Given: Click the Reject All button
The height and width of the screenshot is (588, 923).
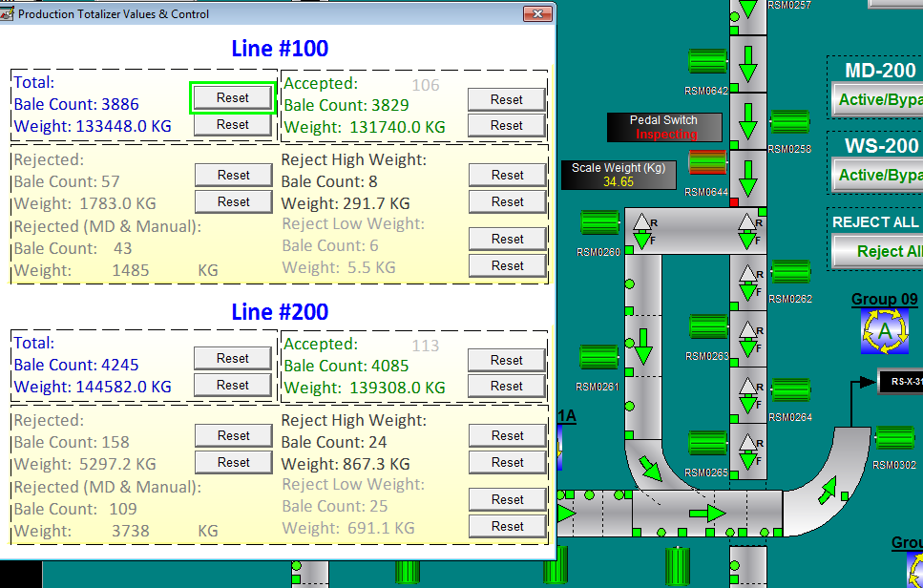Looking at the screenshot, I should (x=878, y=251).
